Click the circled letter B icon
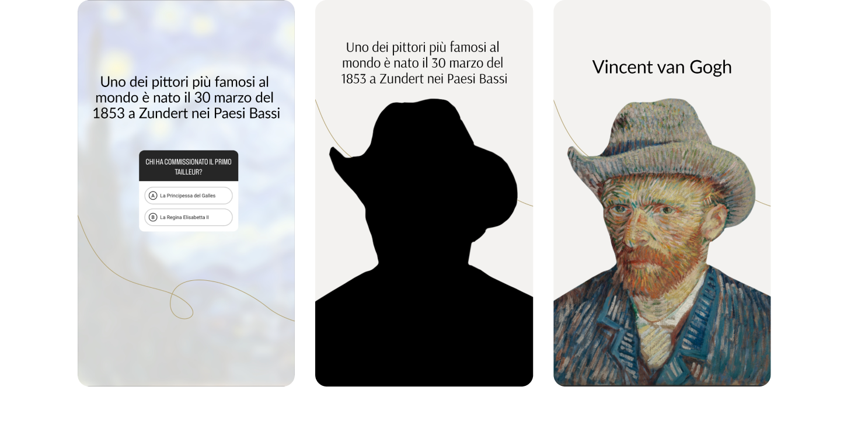Image resolution: width=868 pixels, height=442 pixels. pos(153,217)
